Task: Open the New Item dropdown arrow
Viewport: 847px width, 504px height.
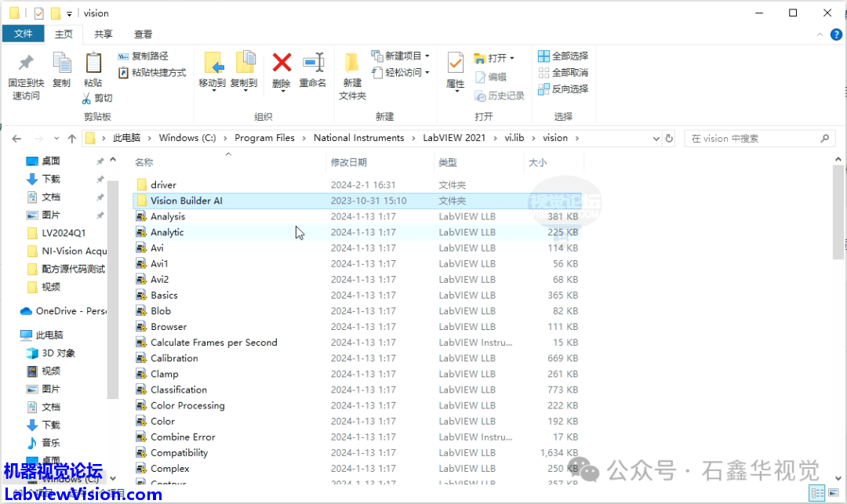Action: coord(427,56)
